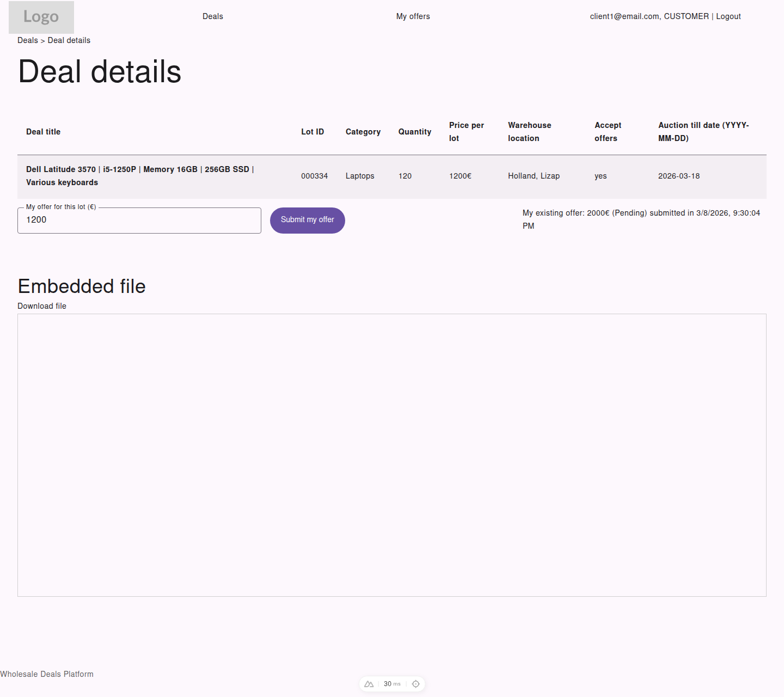Screen dimensions: 784x697
Task: Activate the component inspector crosshair icon
Action: pos(416,684)
